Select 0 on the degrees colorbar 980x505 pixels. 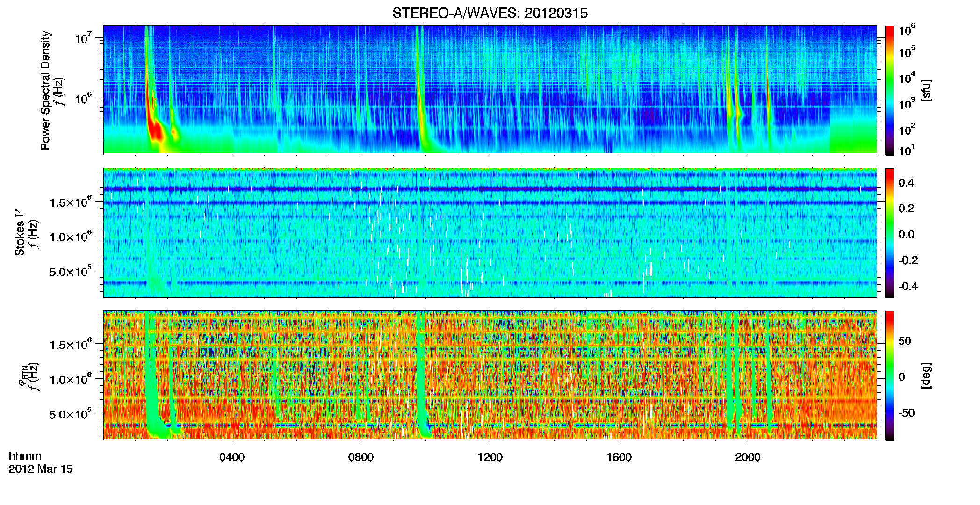click(x=901, y=376)
